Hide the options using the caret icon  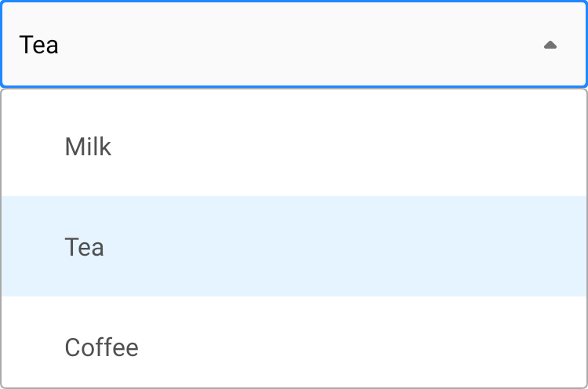[x=550, y=45]
